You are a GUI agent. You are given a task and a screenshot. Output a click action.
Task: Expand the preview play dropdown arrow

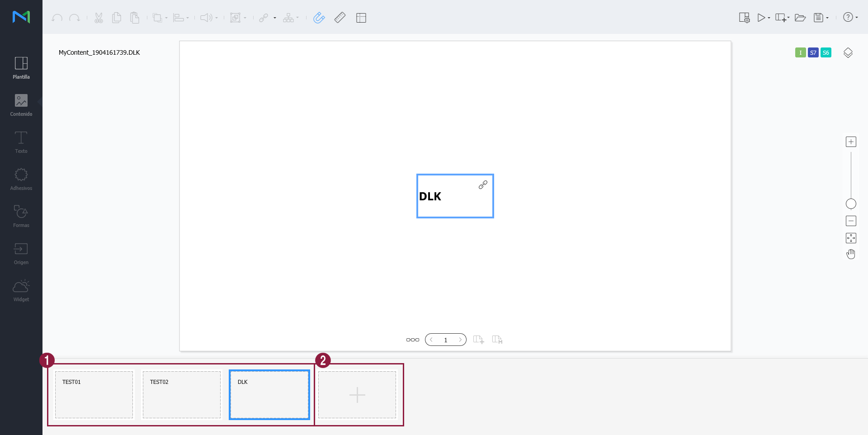click(769, 18)
